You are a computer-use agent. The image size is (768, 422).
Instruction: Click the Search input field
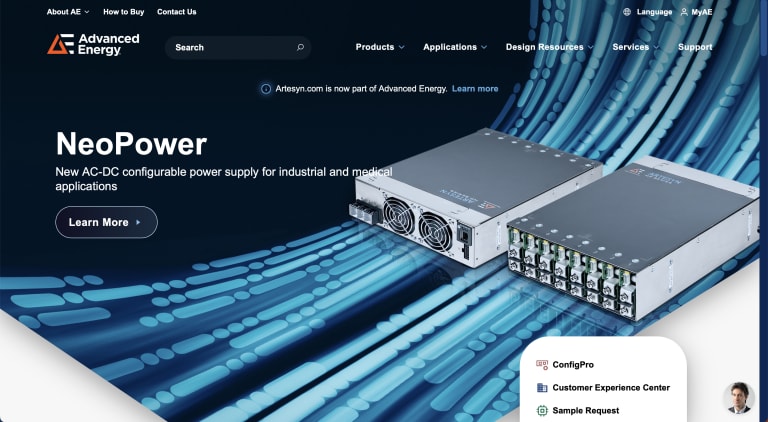[x=238, y=47]
